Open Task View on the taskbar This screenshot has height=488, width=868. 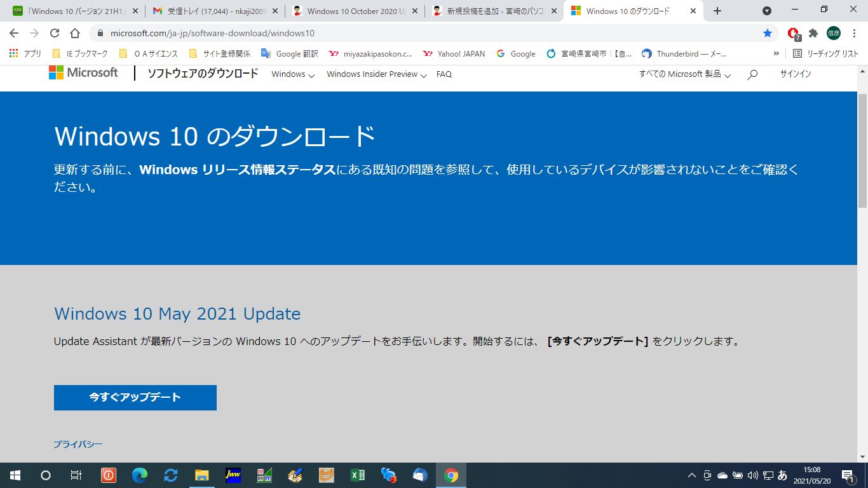(x=76, y=475)
